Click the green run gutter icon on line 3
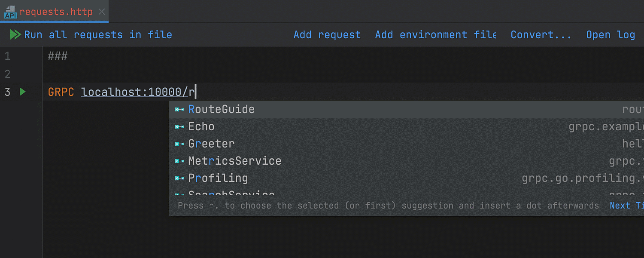 click(x=23, y=92)
